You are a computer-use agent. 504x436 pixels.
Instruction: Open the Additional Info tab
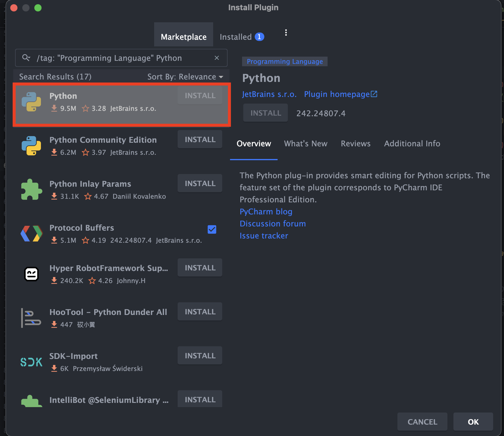[412, 144]
